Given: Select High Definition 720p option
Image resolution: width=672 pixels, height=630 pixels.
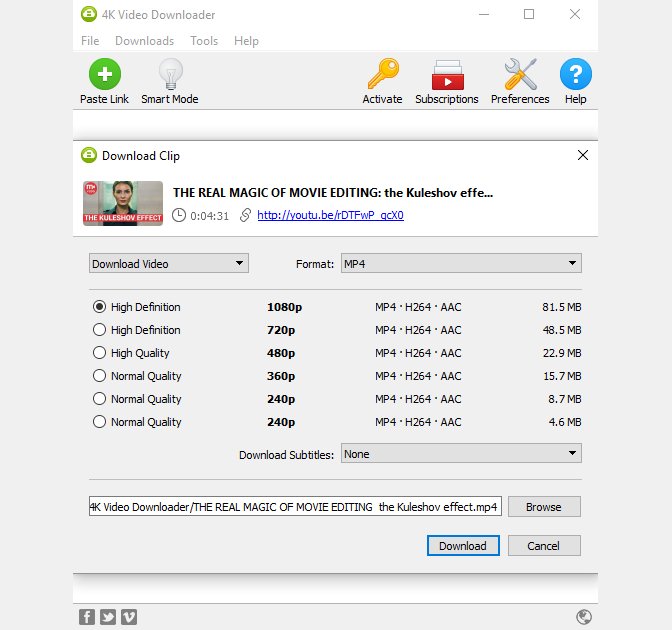Looking at the screenshot, I should [99, 330].
